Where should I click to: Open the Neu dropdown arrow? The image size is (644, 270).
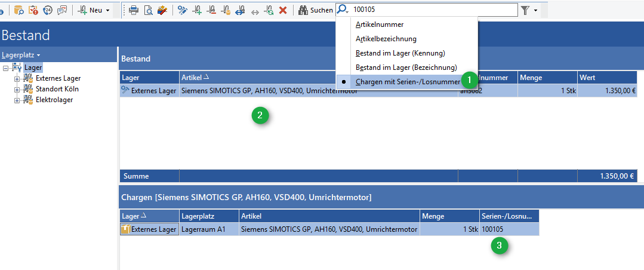pyautogui.click(x=107, y=10)
